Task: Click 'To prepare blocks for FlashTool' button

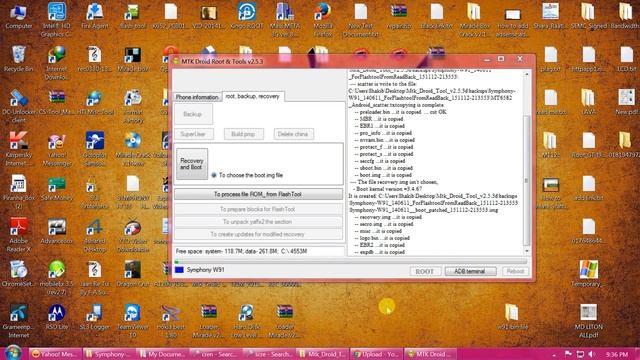Action: point(258,209)
